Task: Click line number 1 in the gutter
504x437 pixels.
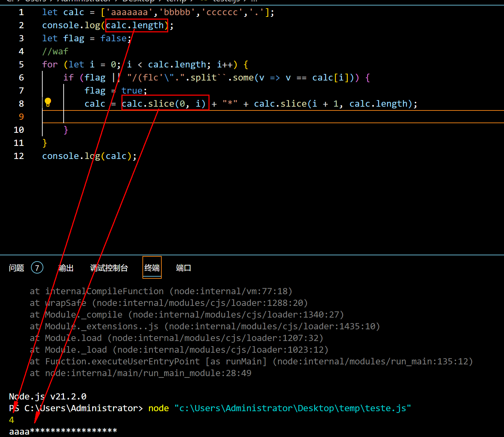Action: coord(21,12)
